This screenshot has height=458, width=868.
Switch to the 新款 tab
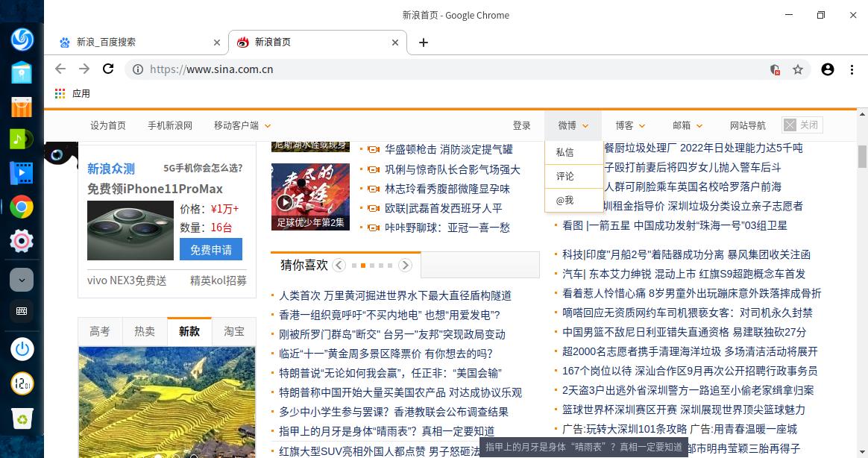click(189, 331)
